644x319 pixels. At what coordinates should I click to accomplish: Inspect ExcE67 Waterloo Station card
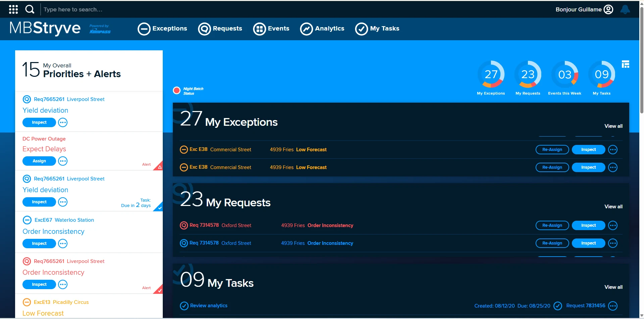(x=39, y=244)
